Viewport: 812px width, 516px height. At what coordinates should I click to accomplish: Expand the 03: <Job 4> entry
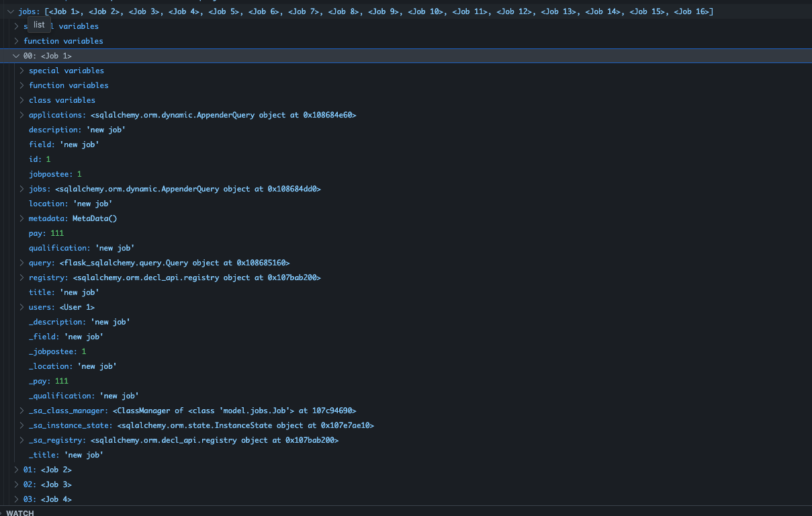click(15, 499)
